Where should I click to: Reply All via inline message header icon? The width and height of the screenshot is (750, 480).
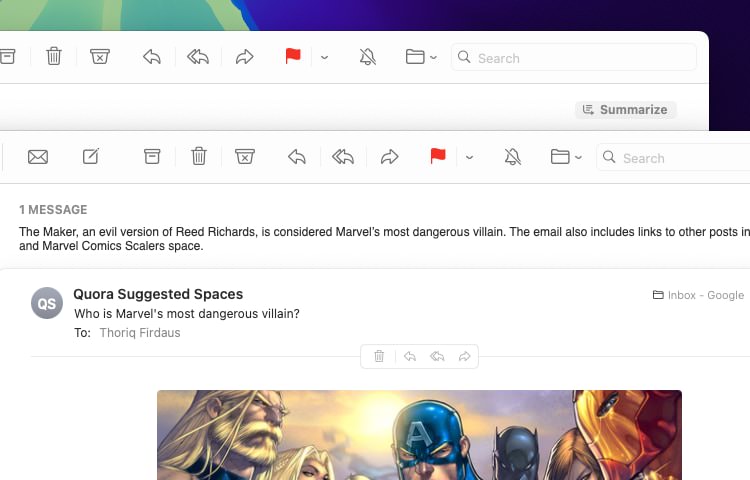tap(437, 356)
